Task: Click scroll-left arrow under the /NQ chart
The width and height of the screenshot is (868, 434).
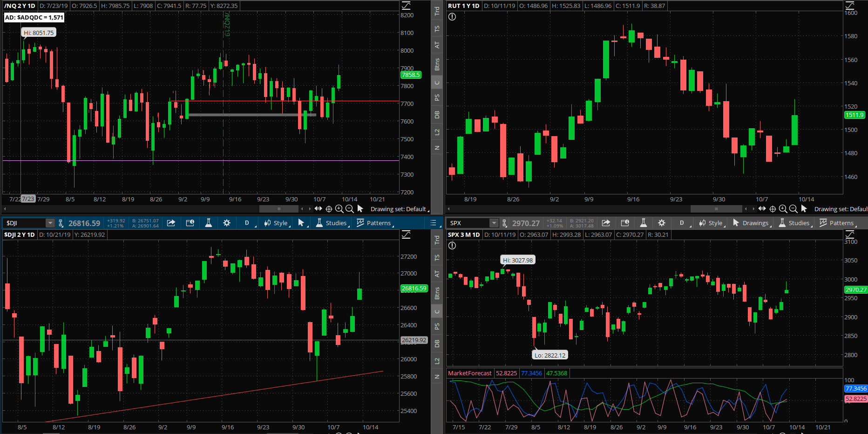Action: point(5,209)
